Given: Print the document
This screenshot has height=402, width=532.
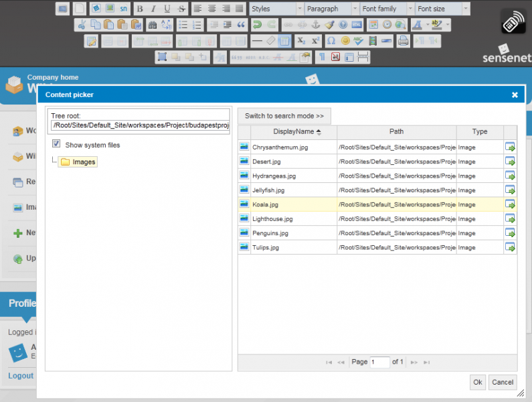Looking at the screenshot, I should coord(403,41).
